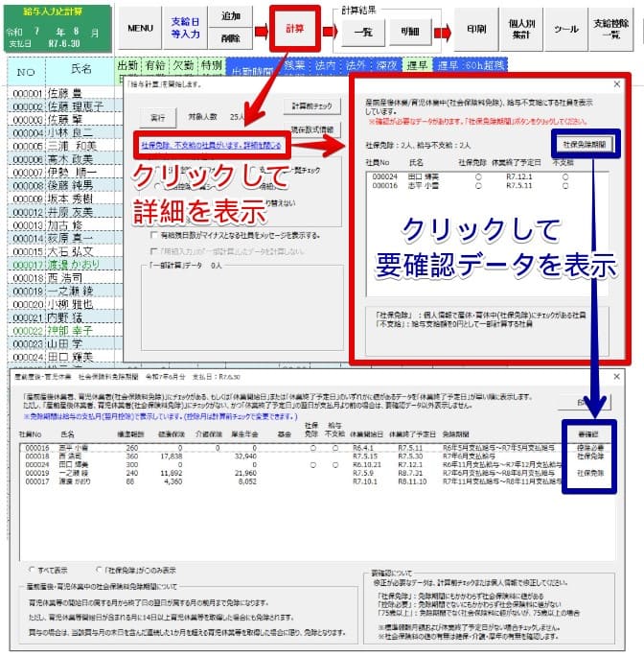Click the 休業終了予定日 header in the bottom dialog
The height and width of the screenshot is (656, 644).
[412, 434]
